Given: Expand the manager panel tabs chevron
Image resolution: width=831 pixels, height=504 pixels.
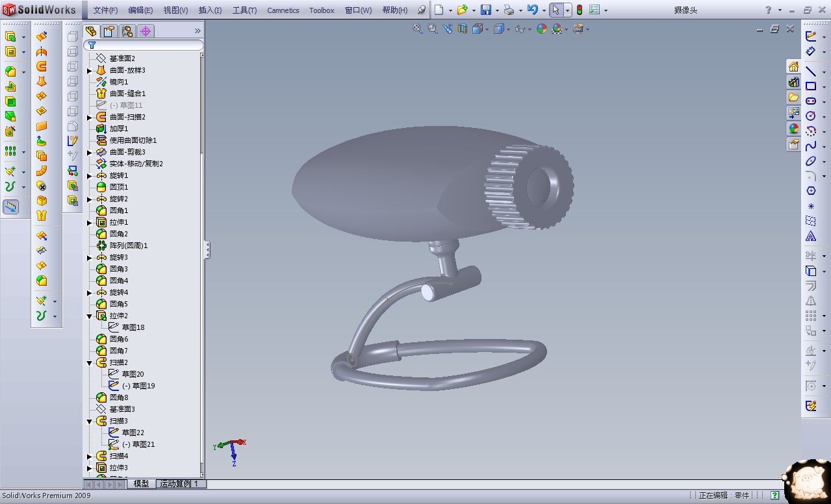Looking at the screenshot, I should [198, 31].
